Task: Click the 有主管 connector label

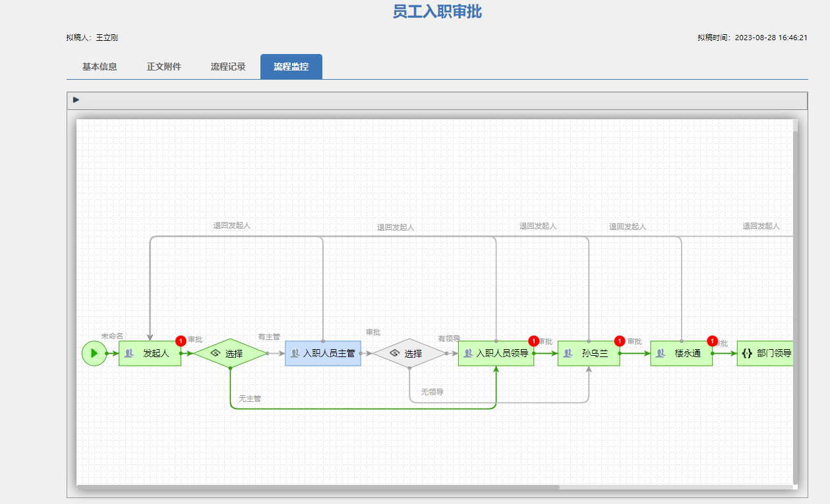Action: (x=269, y=337)
